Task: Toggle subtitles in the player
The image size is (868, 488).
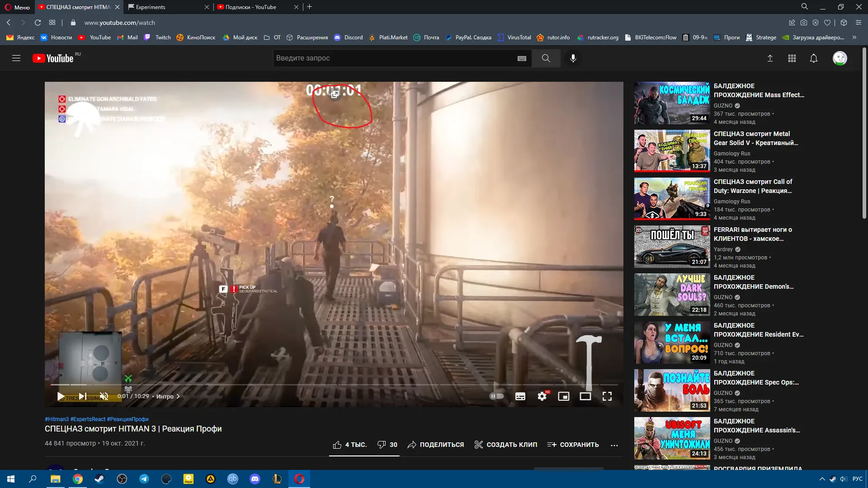Action: point(520,396)
